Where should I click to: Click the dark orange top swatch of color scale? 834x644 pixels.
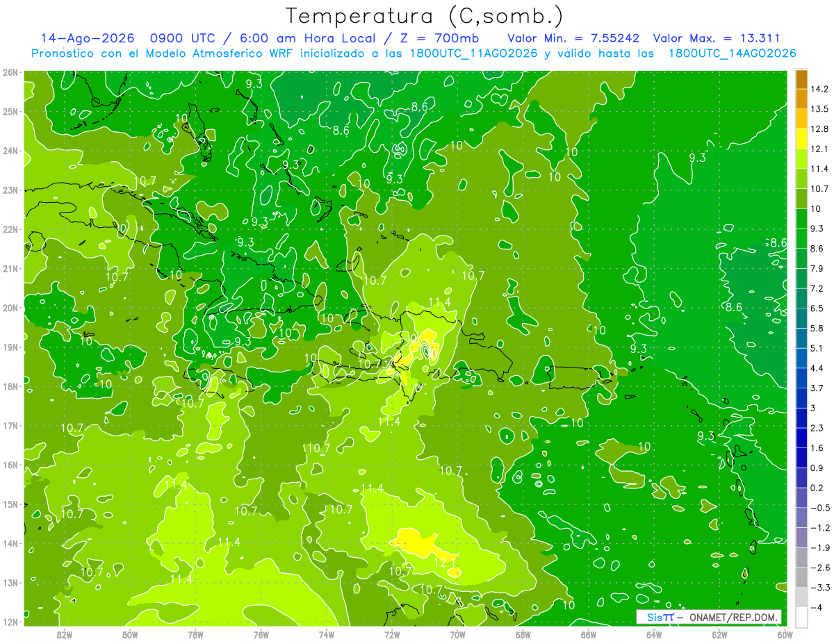click(801, 79)
